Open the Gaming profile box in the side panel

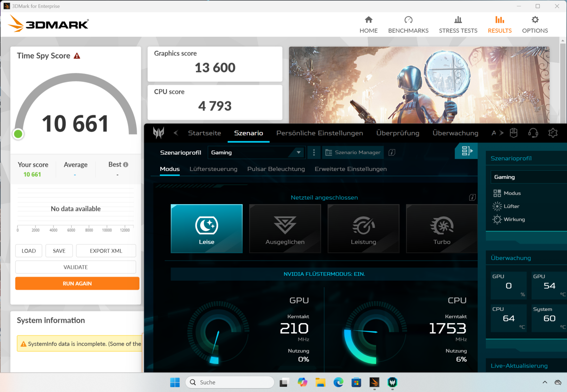[x=528, y=177]
